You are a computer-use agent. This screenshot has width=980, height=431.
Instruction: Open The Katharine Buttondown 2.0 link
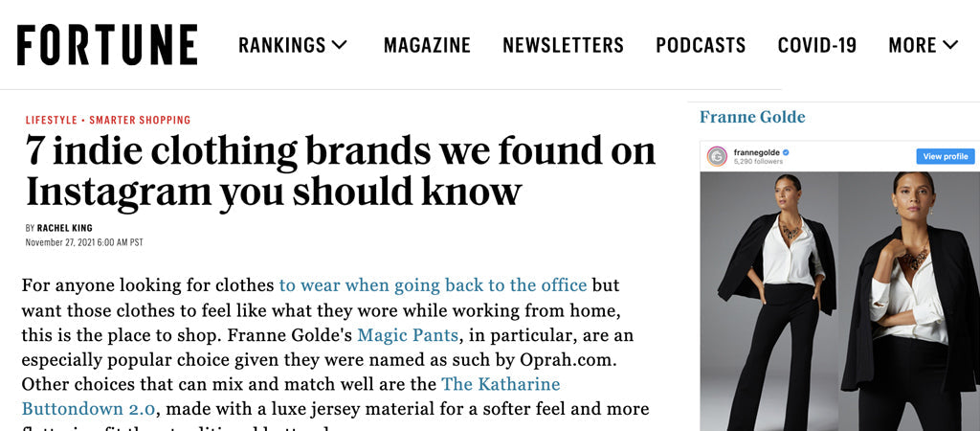(501, 384)
